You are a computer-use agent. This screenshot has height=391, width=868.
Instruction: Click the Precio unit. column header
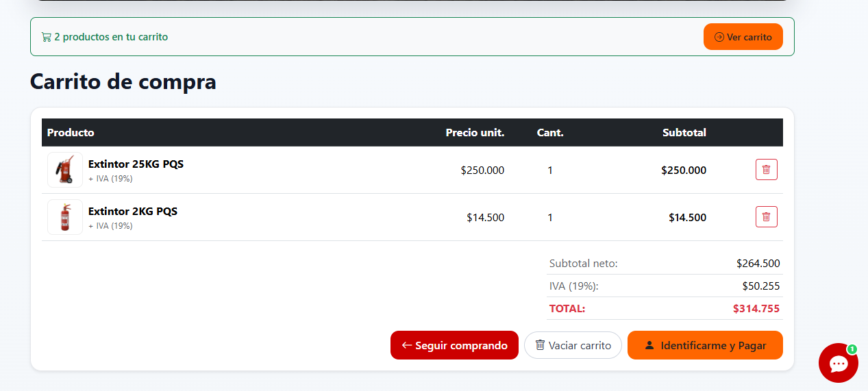pyautogui.click(x=475, y=132)
